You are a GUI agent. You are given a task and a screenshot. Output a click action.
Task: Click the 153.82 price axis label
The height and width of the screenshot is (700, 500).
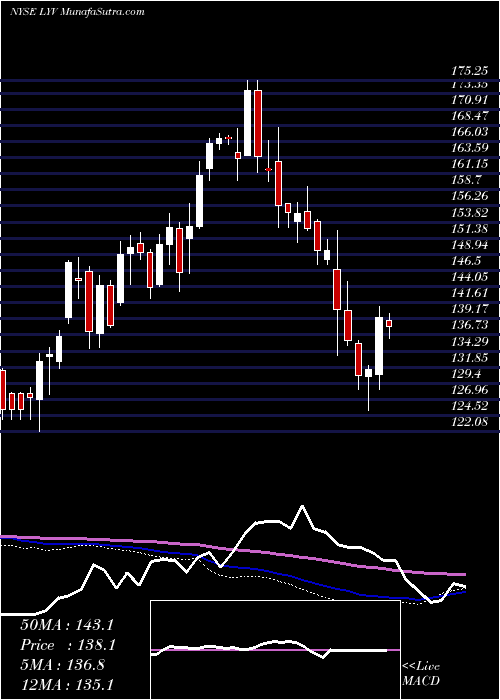[469, 212]
